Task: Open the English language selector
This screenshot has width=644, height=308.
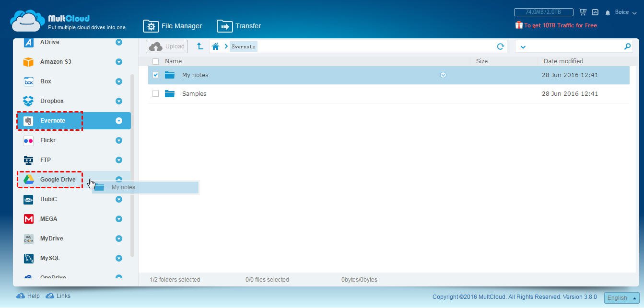Action: (x=621, y=297)
